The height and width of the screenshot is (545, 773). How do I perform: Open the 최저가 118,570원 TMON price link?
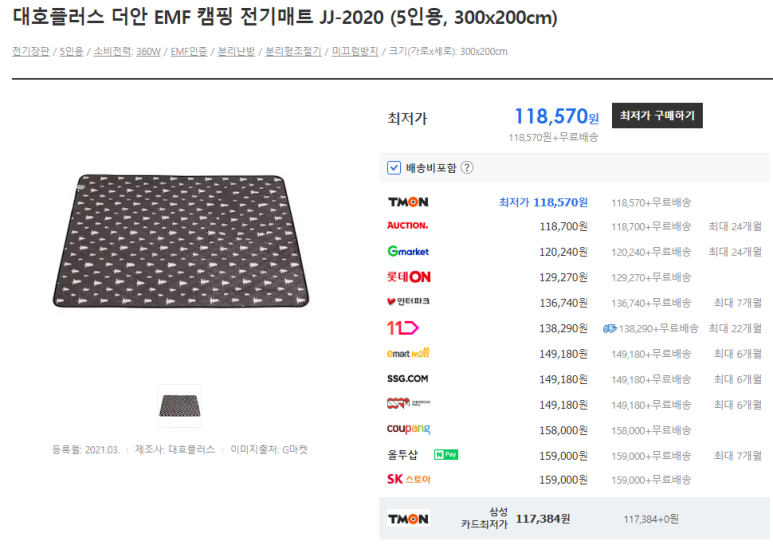coord(543,202)
